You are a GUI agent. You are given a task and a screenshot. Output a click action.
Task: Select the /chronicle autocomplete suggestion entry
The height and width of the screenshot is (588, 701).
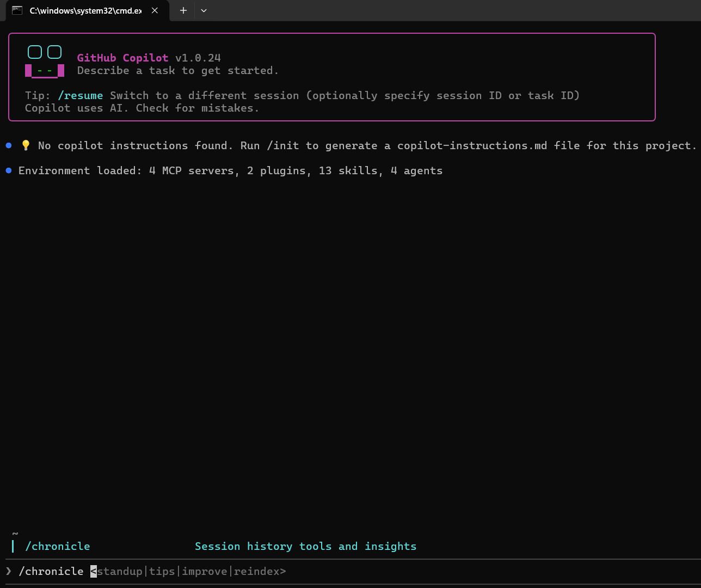[57, 546]
